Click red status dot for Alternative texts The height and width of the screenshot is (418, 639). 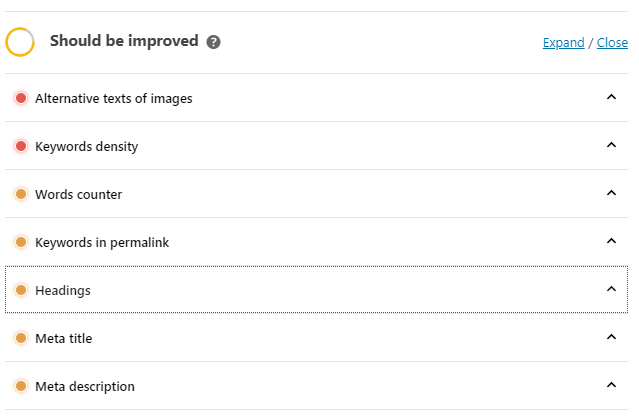pos(21,98)
